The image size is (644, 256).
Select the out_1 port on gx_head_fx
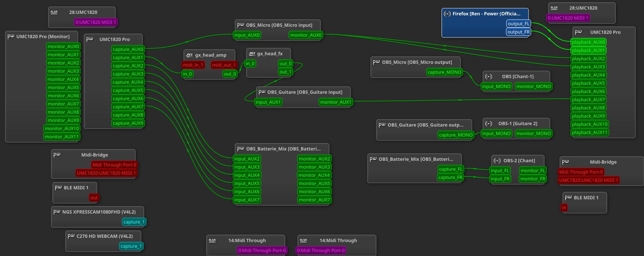click(286, 72)
